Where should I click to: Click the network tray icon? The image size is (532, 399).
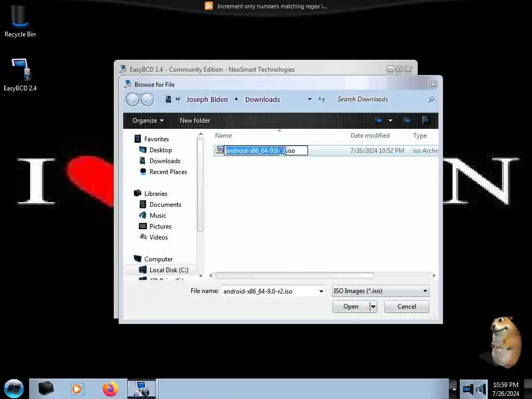(x=468, y=389)
